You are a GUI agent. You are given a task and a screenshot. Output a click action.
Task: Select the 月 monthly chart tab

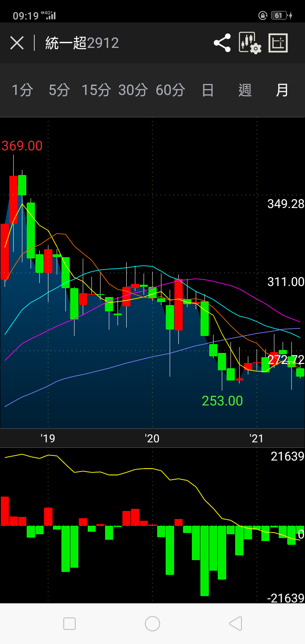coord(282,90)
